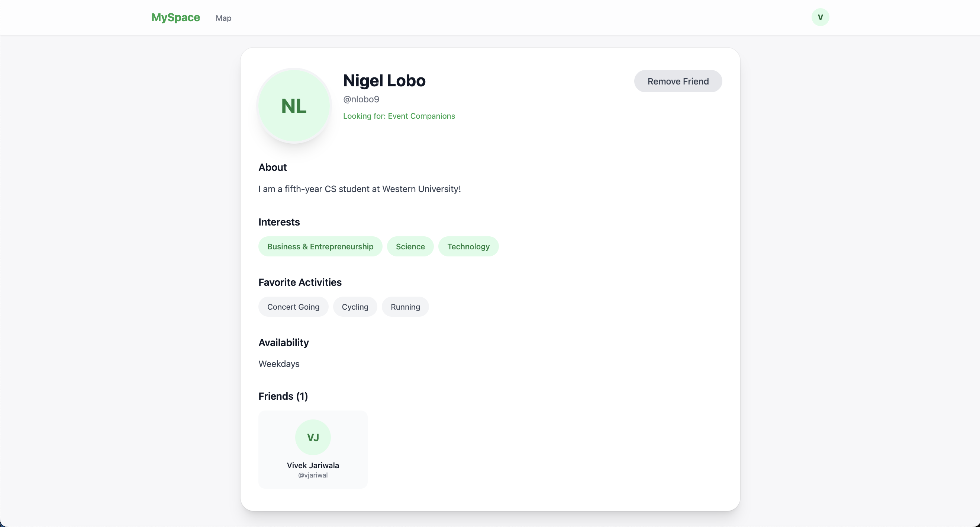The height and width of the screenshot is (527, 980).
Task: Remove Nigel Lobo as friend
Action: [678, 81]
